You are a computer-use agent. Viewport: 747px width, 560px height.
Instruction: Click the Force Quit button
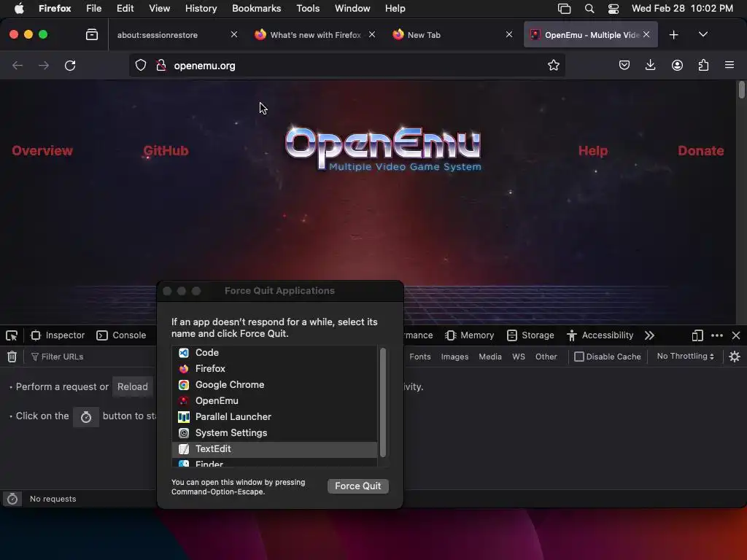pos(357,486)
